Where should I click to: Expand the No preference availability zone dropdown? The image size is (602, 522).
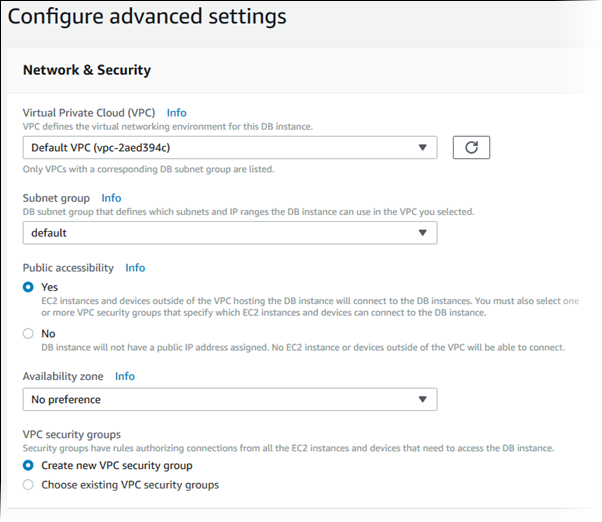tap(229, 400)
